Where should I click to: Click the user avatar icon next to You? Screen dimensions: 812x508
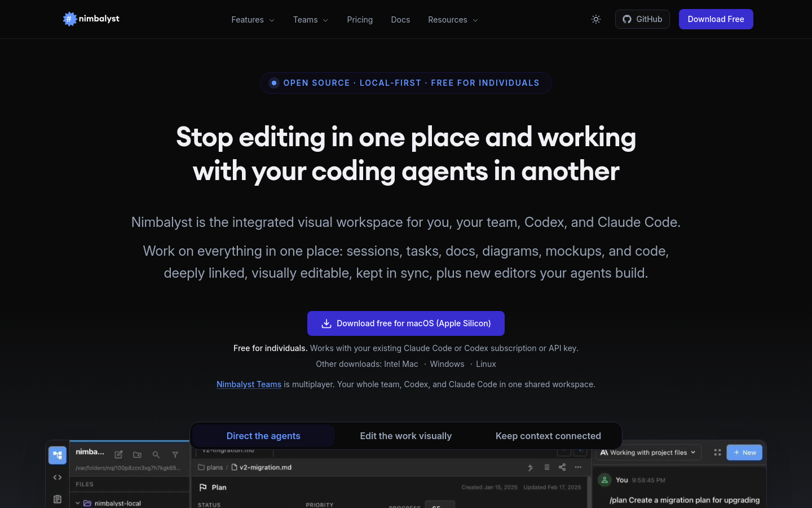(x=604, y=480)
